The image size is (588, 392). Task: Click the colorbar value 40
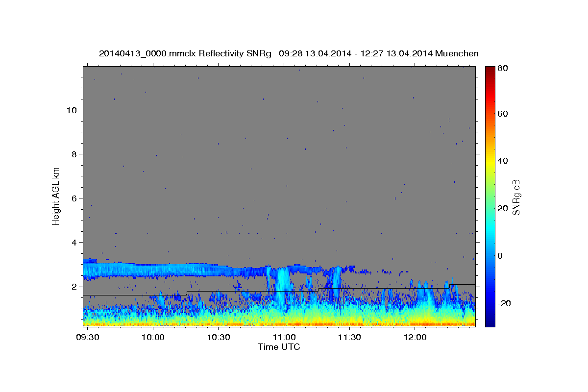coord(502,161)
